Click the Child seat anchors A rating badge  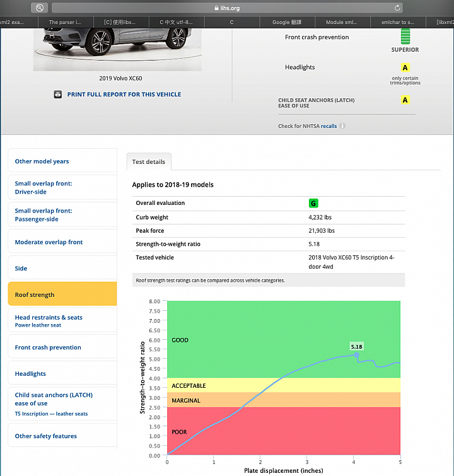coord(405,100)
